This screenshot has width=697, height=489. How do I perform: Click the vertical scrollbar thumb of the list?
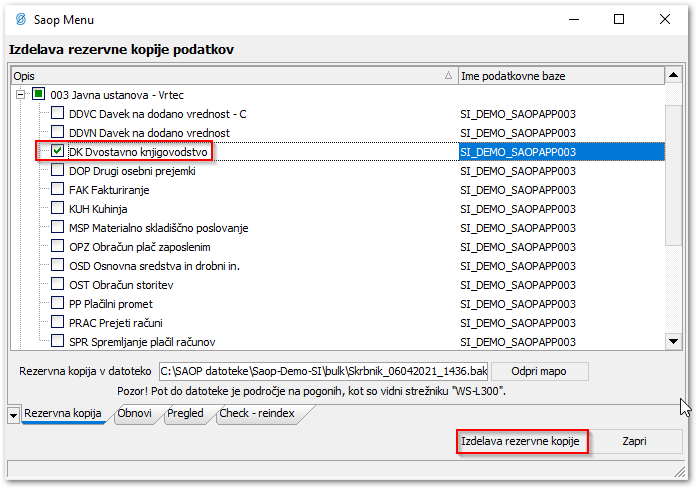[x=673, y=175]
